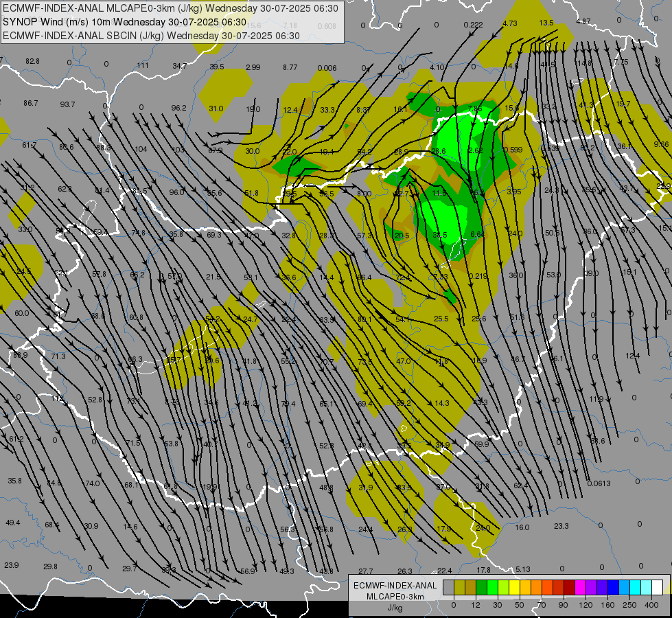Click the SYNOP Wind 10m title line
The width and height of the screenshot is (672, 618).
point(124,22)
